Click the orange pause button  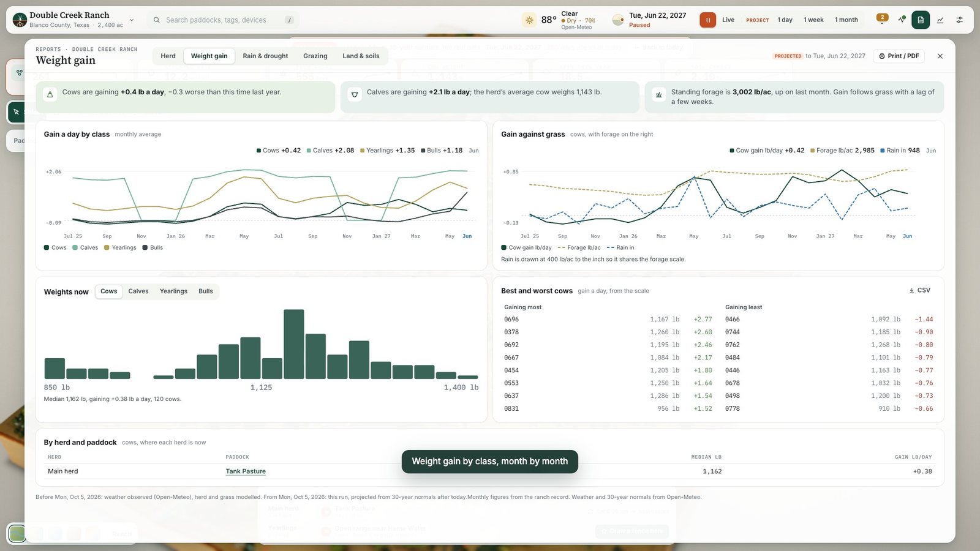707,20
